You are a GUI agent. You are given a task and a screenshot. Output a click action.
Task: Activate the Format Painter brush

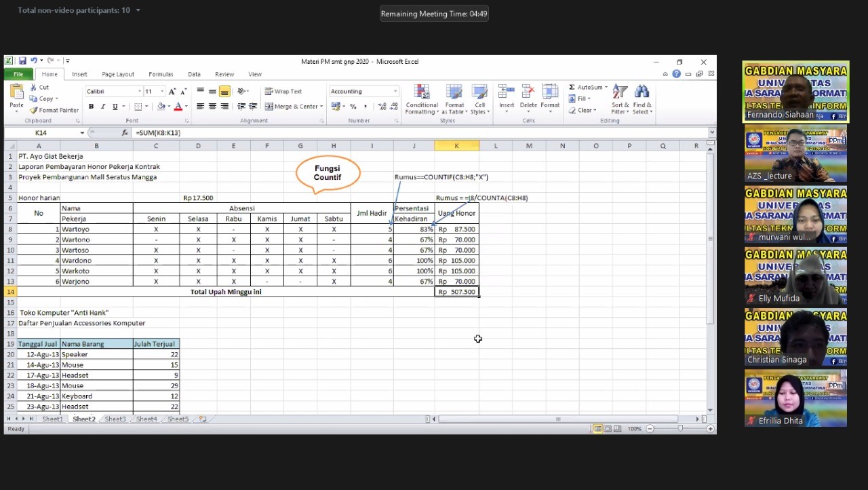click(x=54, y=110)
